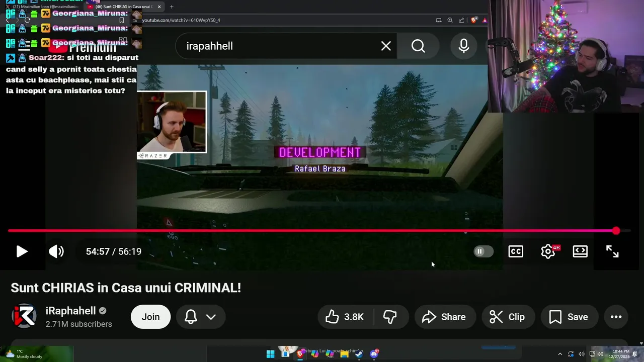Click the search magnifier button

pos(418,46)
